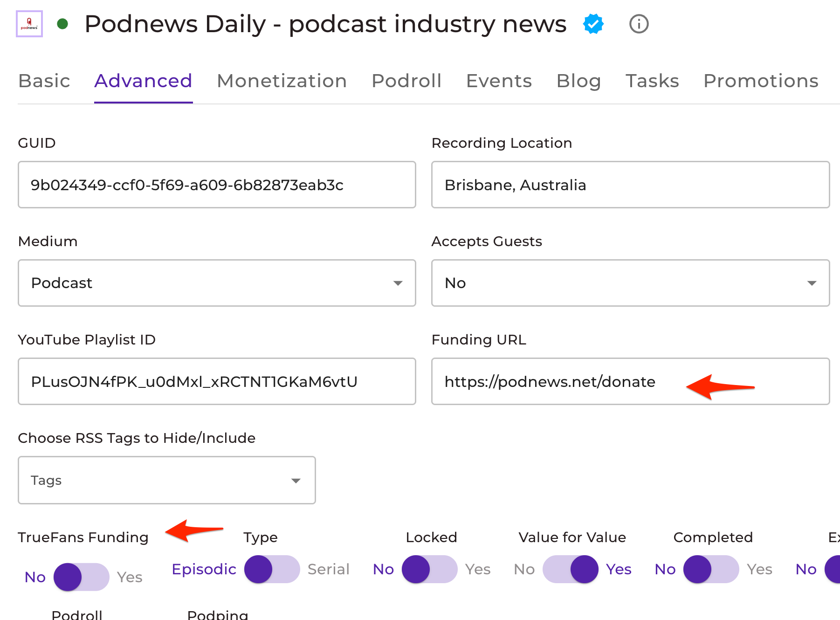This screenshot has height=620, width=840.
Task: Click the YouTube Playlist ID field
Action: [x=217, y=381]
